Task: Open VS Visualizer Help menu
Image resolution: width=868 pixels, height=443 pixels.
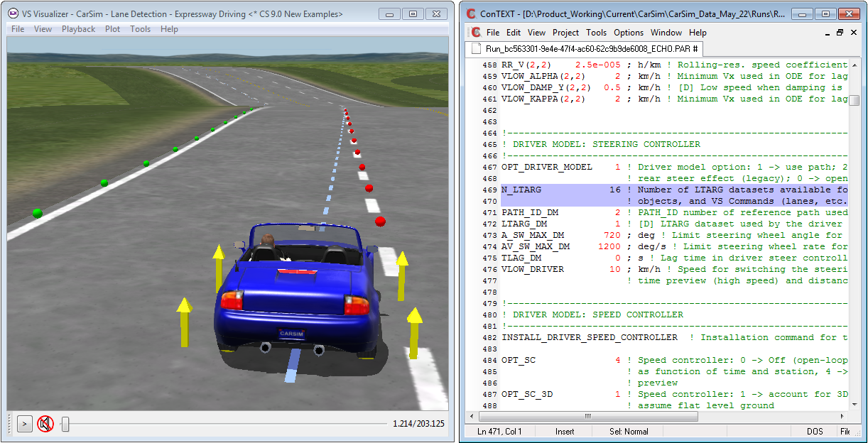Action: pos(169,29)
